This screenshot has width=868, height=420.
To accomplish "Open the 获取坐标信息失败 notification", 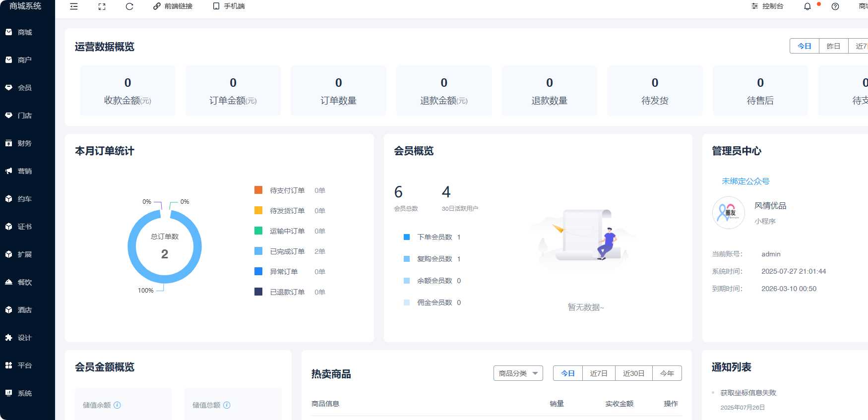I will click(748, 393).
